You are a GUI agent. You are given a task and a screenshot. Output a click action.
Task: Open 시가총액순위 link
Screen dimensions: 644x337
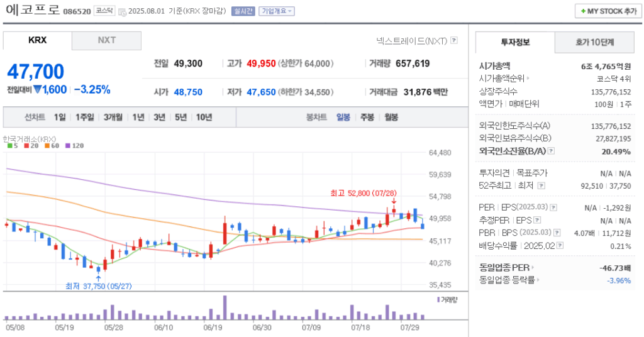click(x=504, y=79)
